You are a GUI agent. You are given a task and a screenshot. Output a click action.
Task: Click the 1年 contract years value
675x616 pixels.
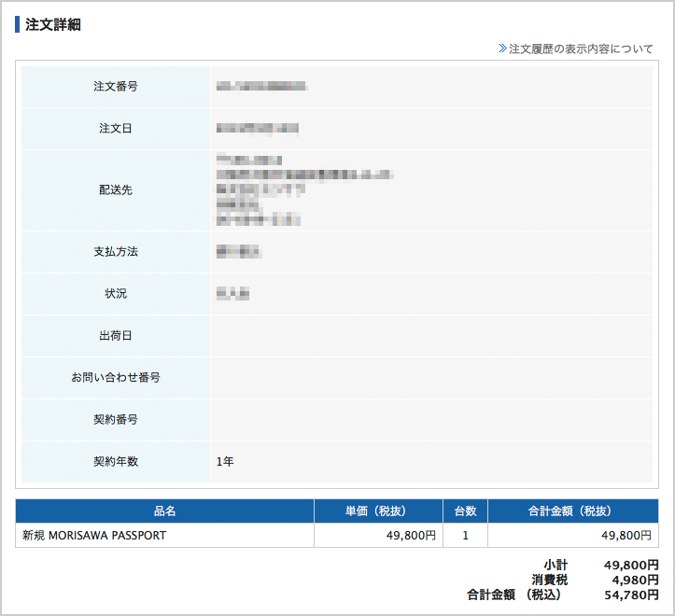225,461
